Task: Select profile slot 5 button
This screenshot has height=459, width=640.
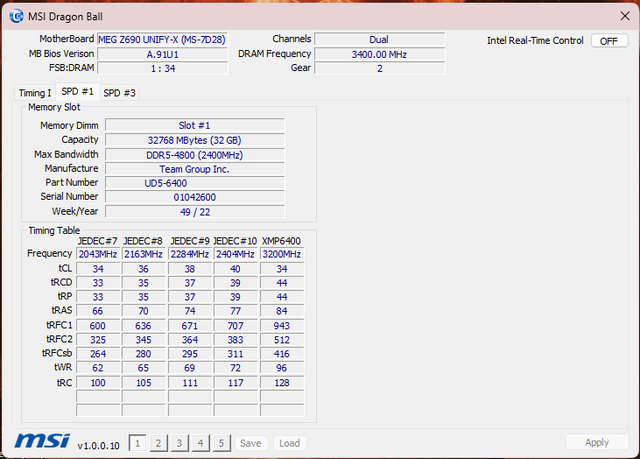Action: [x=221, y=443]
